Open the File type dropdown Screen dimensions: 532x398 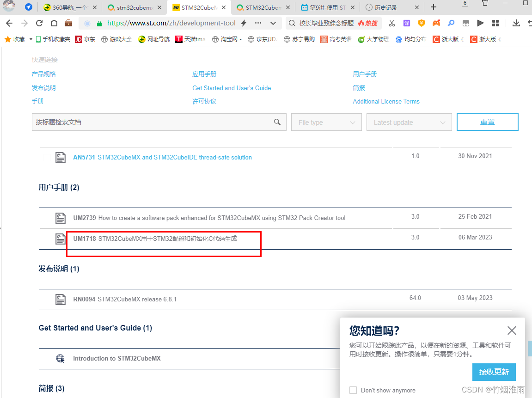pyautogui.click(x=326, y=122)
